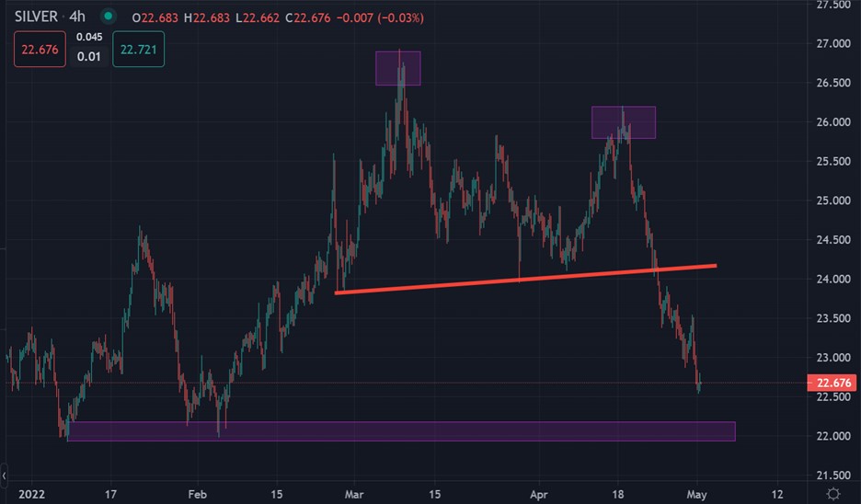861x504 pixels.
Task: Click the 23.000 price axis label
Action: pyautogui.click(x=833, y=358)
